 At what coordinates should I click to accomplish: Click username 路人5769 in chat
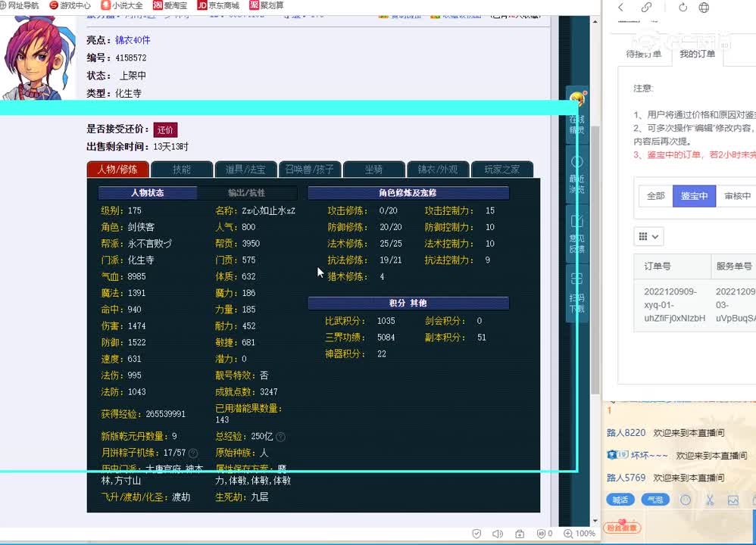tap(626, 478)
